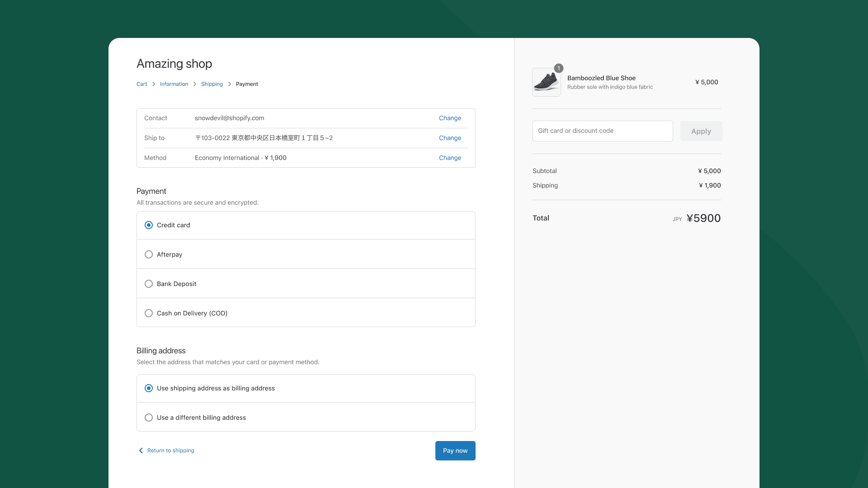868x488 pixels.
Task: Choose Afterpay as payment method
Action: click(149, 254)
